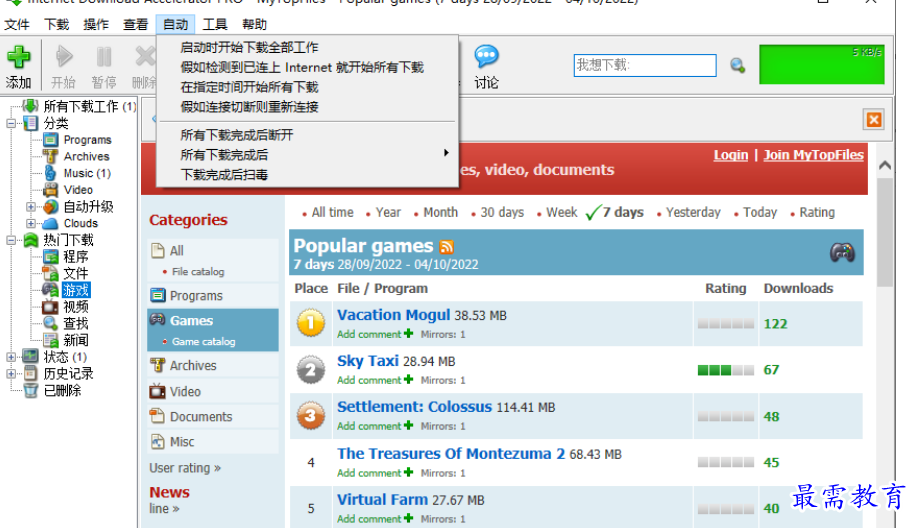This screenshot has height=528, width=914.
Task: Select the Rating sort filter
Action: click(x=817, y=213)
